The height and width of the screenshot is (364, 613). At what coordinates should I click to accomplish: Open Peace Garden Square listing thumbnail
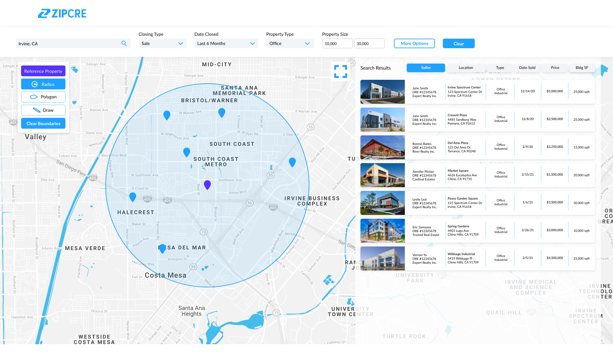pyautogui.click(x=382, y=203)
